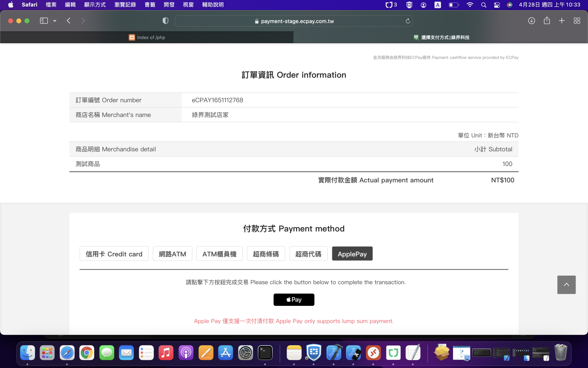Select the 網路ATM payment option
Viewport: 588px width, 368px height.
click(172, 254)
